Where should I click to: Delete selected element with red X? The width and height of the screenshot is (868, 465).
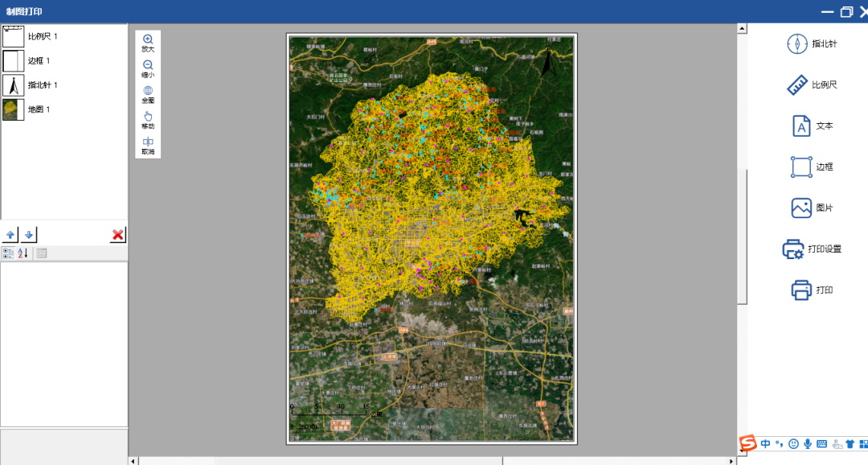(118, 235)
